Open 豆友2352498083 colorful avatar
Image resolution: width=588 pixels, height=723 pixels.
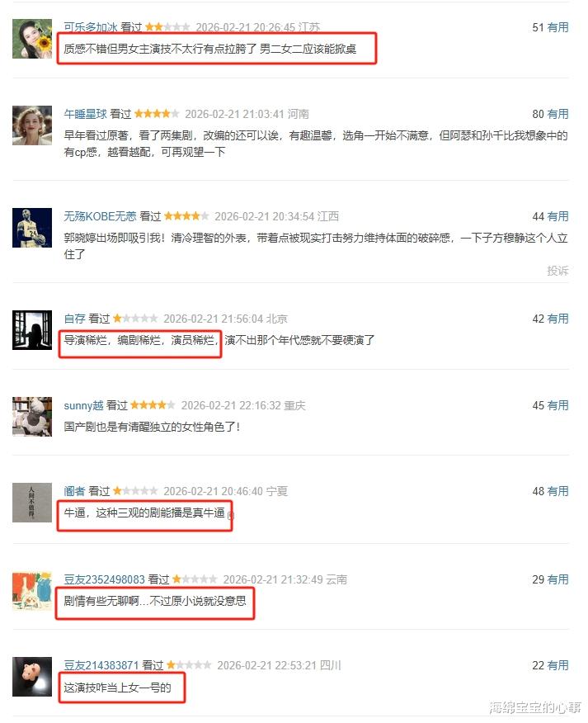(32, 591)
